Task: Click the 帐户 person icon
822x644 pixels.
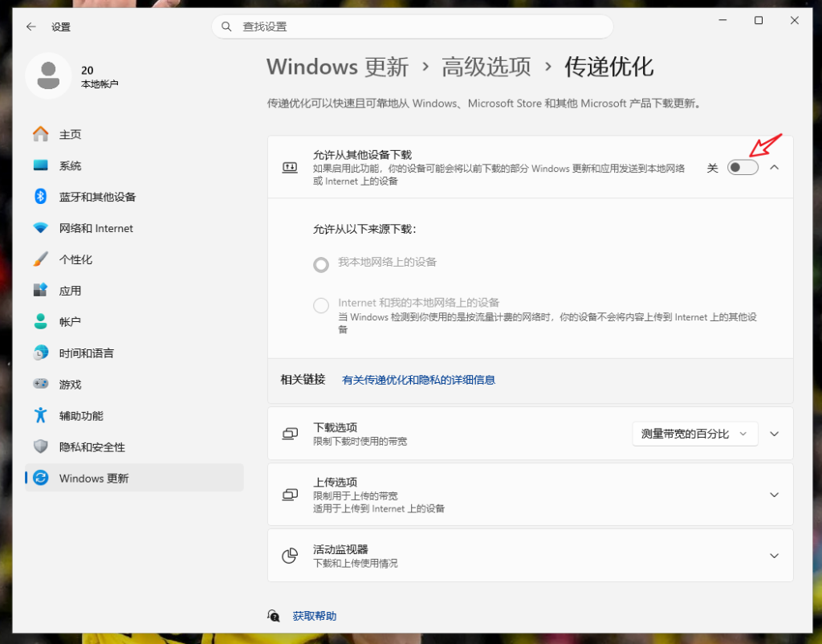Action: [40, 321]
